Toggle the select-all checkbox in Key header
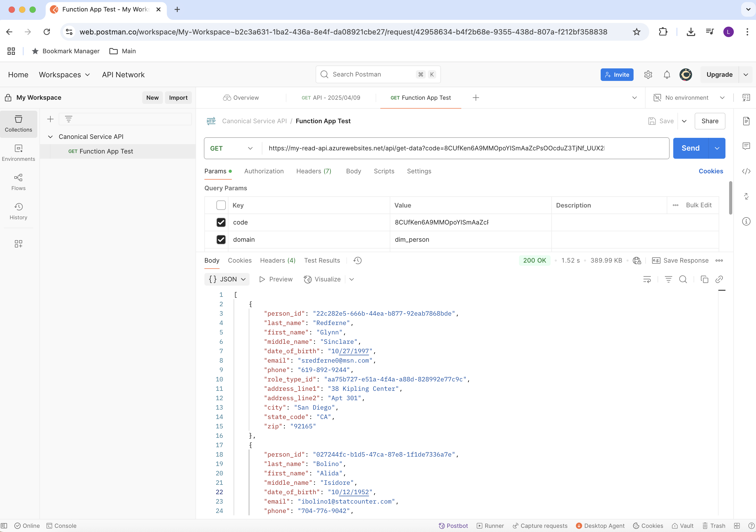Viewport: 756px width, 532px height. (x=221, y=205)
